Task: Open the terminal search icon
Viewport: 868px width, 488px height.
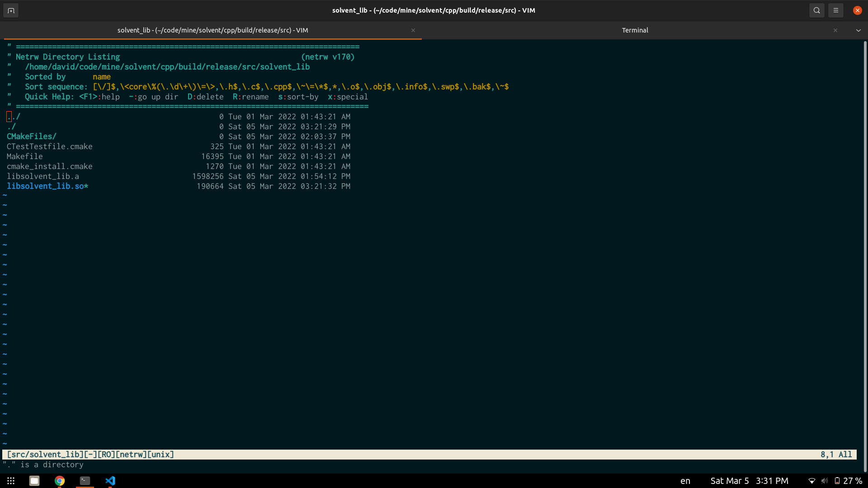Action: [816, 10]
